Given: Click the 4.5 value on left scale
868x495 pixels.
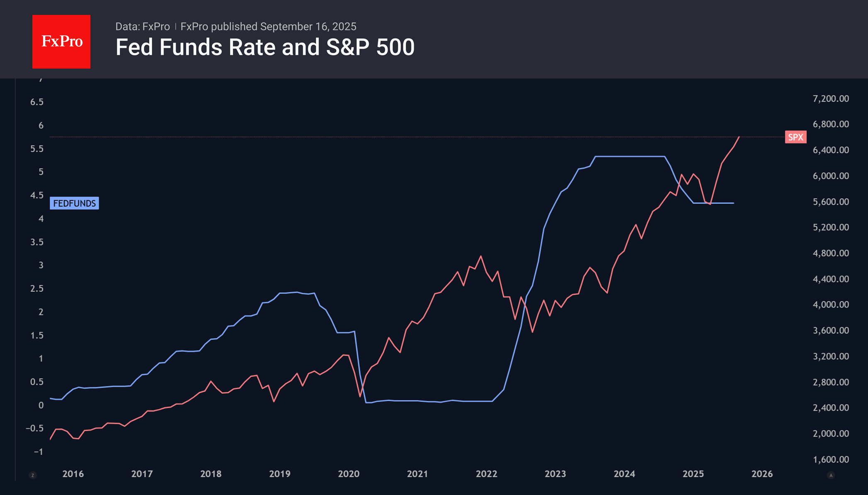Looking at the screenshot, I should (x=37, y=195).
